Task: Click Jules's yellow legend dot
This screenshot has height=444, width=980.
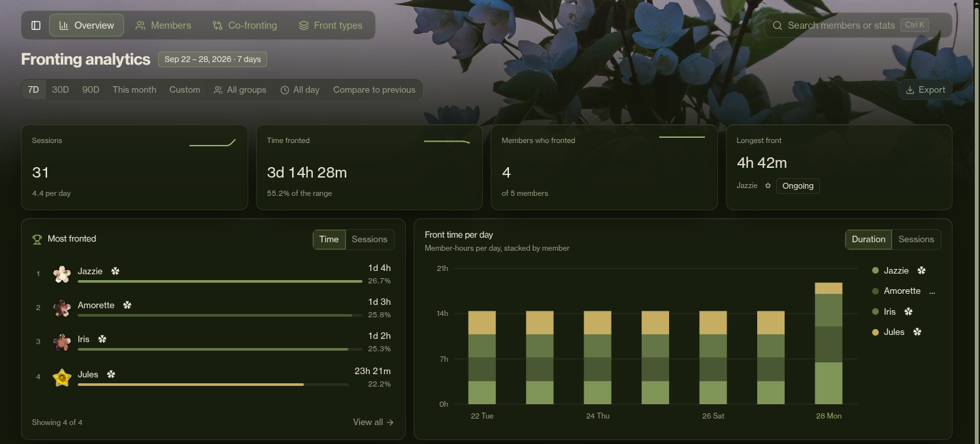Action: click(x=875, y=332)
